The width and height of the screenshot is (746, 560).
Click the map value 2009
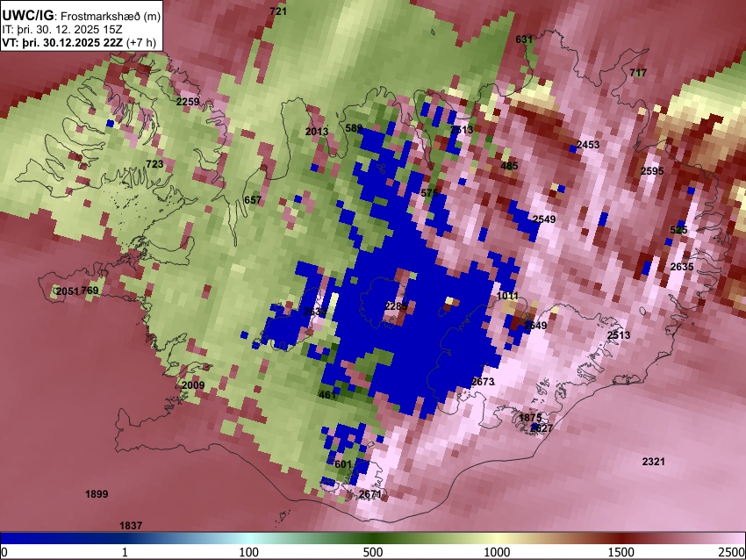(x=193, y=385)
